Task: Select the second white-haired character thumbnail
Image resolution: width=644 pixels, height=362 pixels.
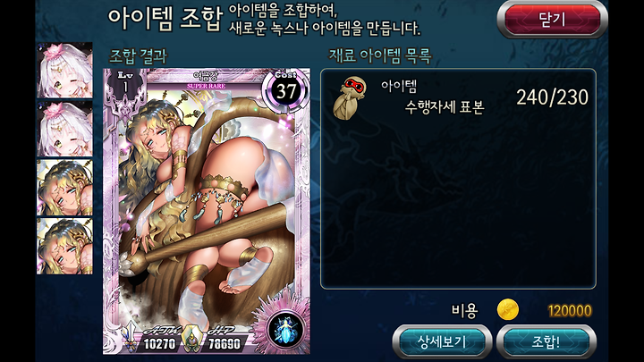Action: 64,129
